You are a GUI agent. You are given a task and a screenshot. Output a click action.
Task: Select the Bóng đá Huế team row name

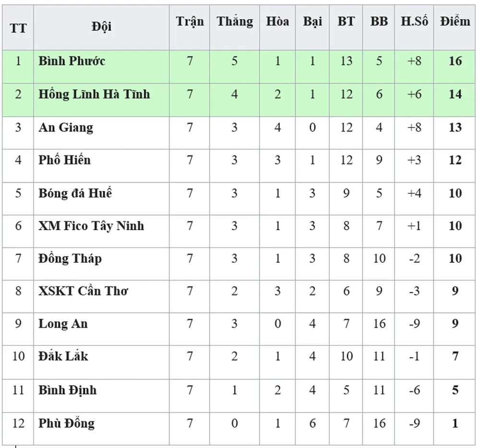[75, 193]
